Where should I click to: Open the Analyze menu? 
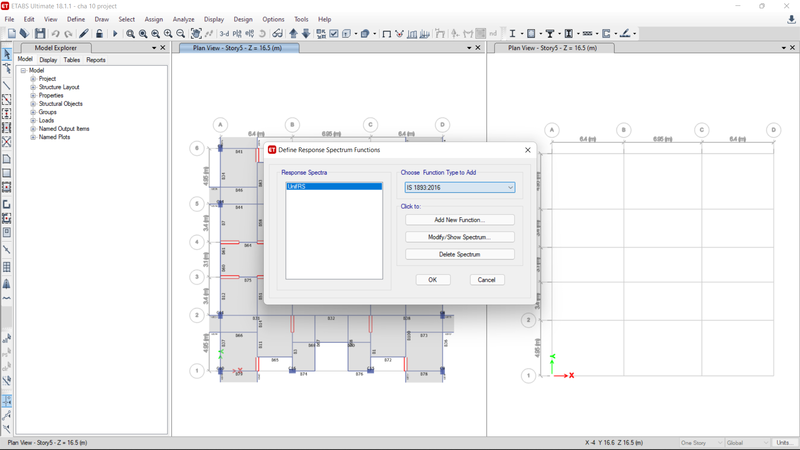[x=183, y=19]
